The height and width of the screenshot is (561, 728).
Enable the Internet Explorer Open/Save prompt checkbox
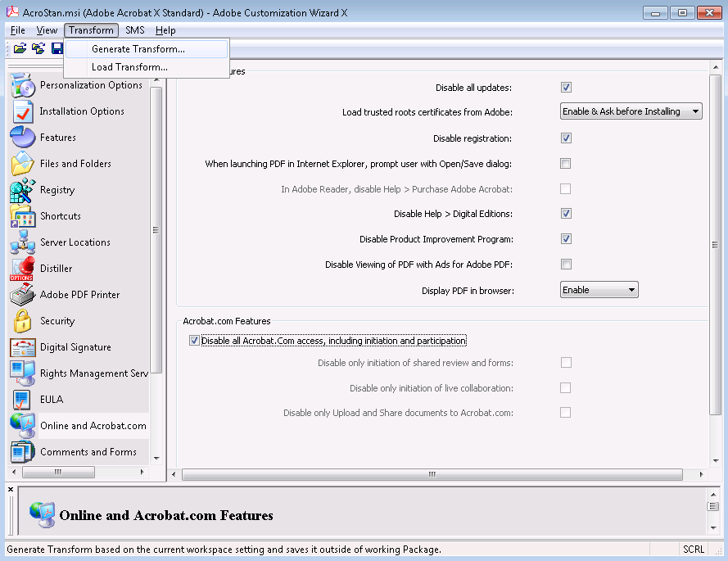[x=566, y=164]
